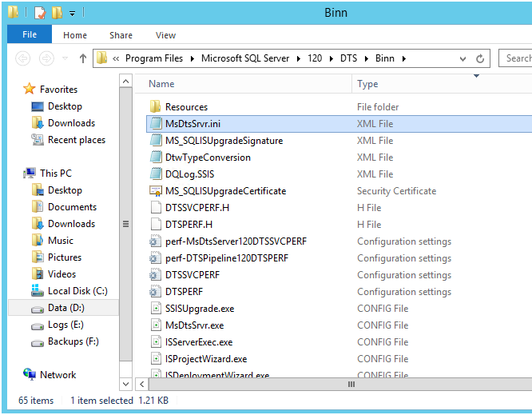Refresh the Binn folder view

pyautogui.click(x=480, y=58)
